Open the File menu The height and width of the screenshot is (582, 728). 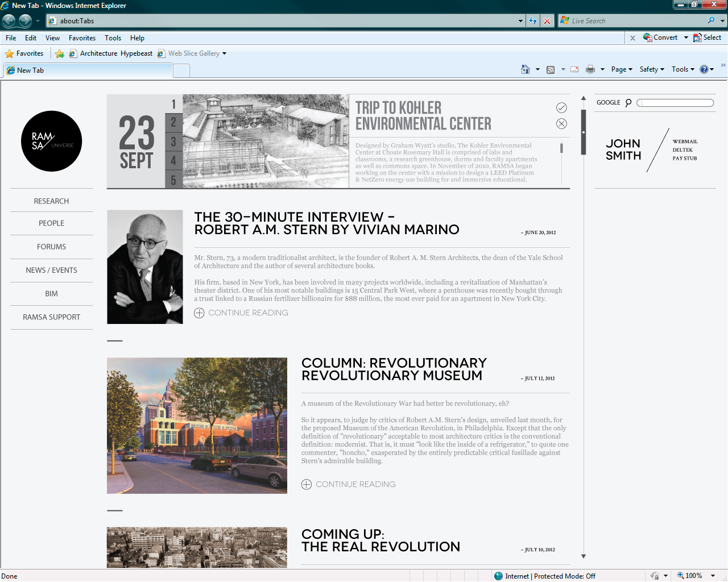click(11, 38)
